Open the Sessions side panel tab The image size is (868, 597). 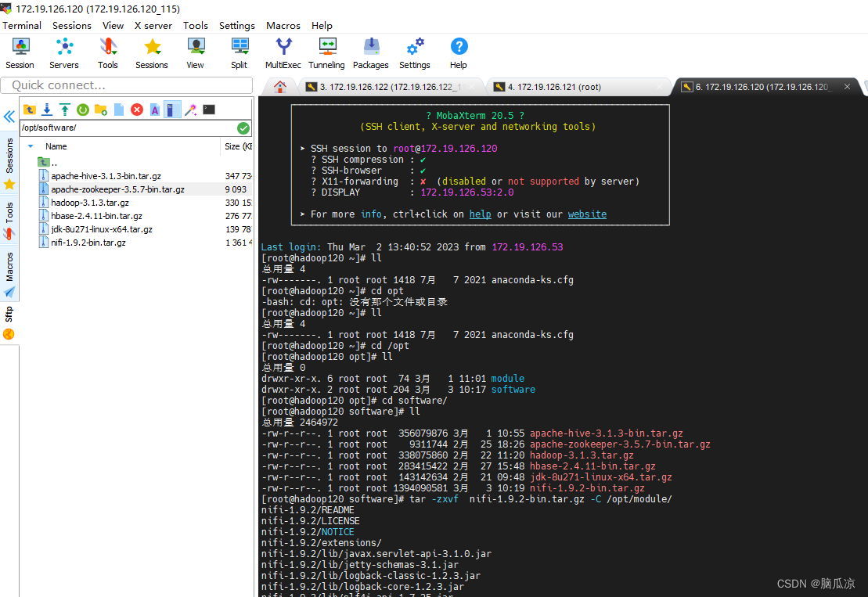tap(9, 164)
